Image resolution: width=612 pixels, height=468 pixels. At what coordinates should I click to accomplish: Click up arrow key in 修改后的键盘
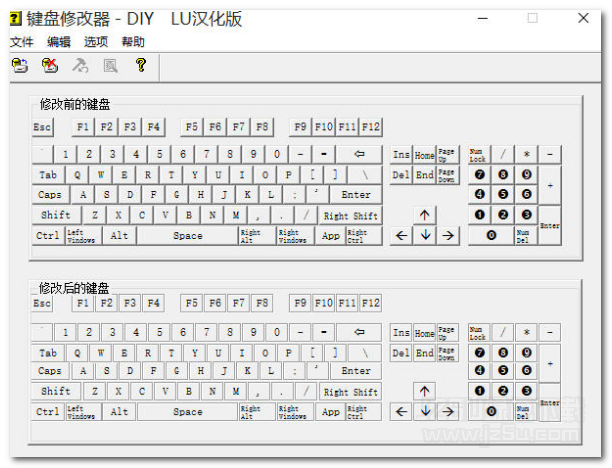click(425, 391)
